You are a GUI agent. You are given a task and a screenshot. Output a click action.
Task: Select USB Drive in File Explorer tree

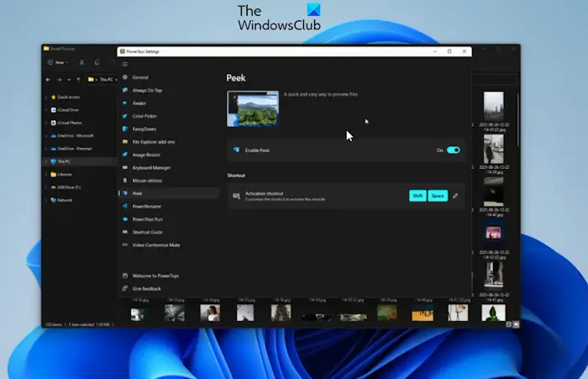[69, 187]
